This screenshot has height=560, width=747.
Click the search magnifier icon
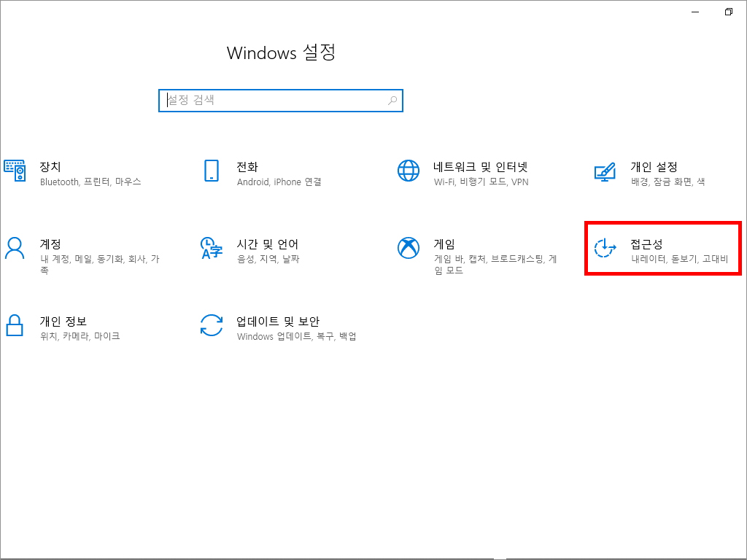click(392, 101)
